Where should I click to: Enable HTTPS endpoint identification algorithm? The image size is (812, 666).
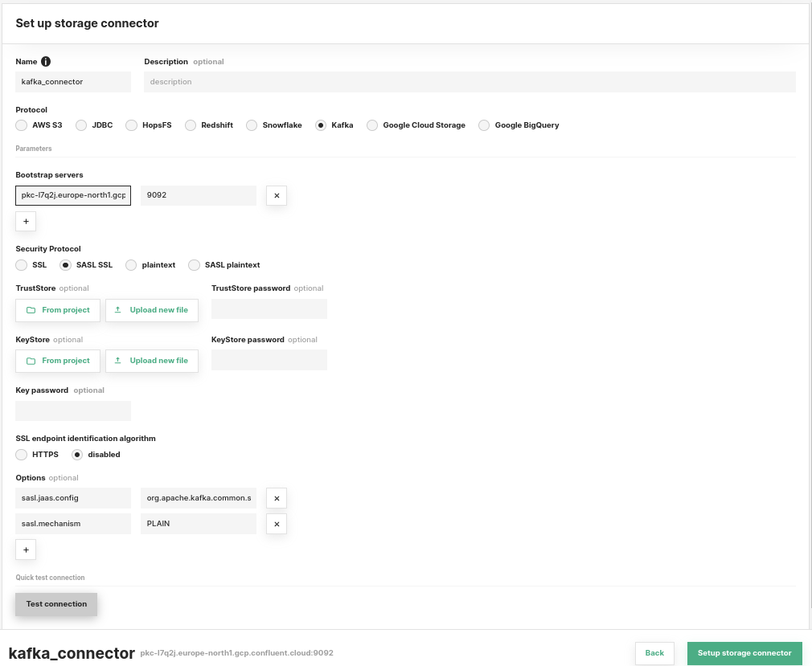tap(22, 455)
